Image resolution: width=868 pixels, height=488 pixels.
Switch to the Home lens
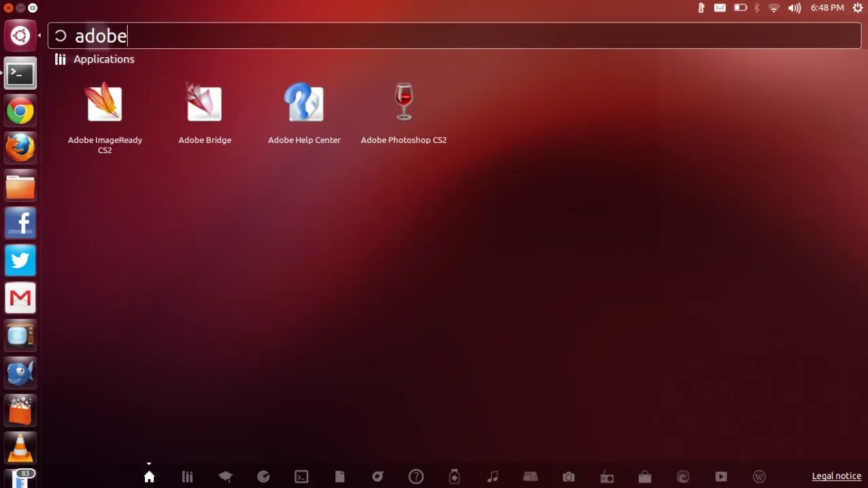(x=149, y=476)
